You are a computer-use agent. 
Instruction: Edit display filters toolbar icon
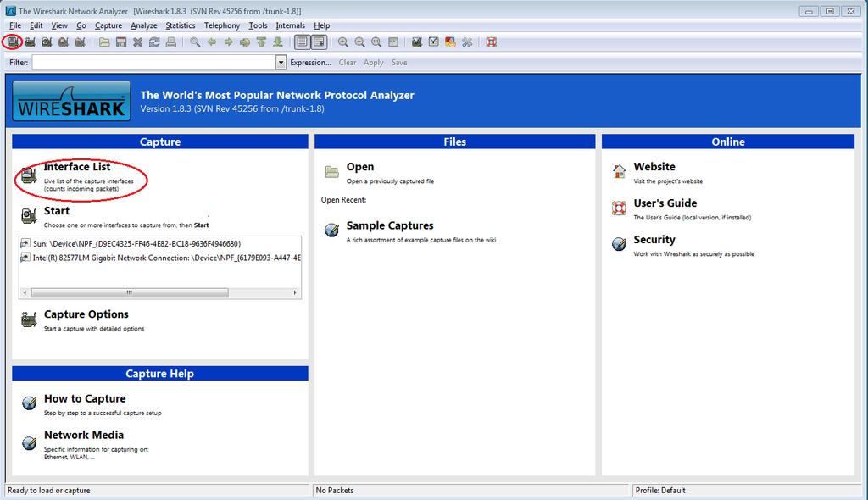click(x=433, y=42)
